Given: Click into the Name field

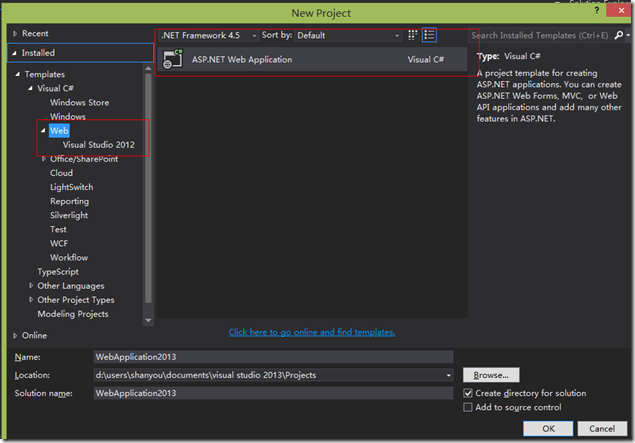Looking at the screenshot, I should pyautogui.click(x=273, y=357).
